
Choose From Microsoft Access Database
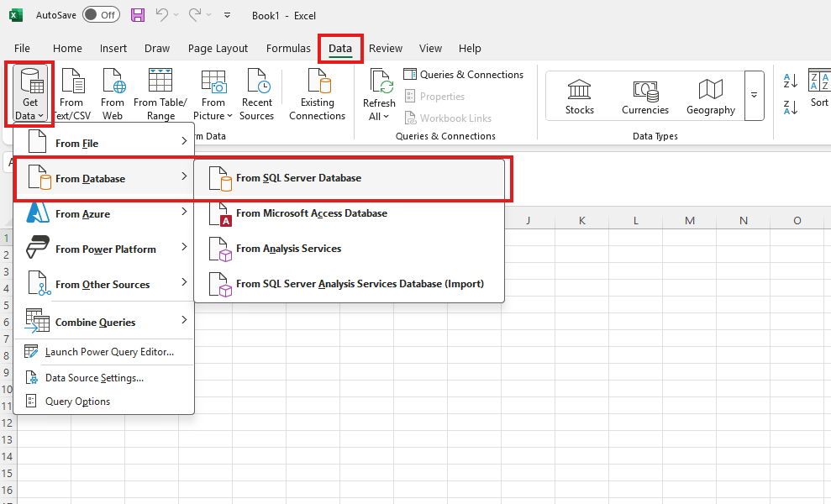(x=350, y=213)
